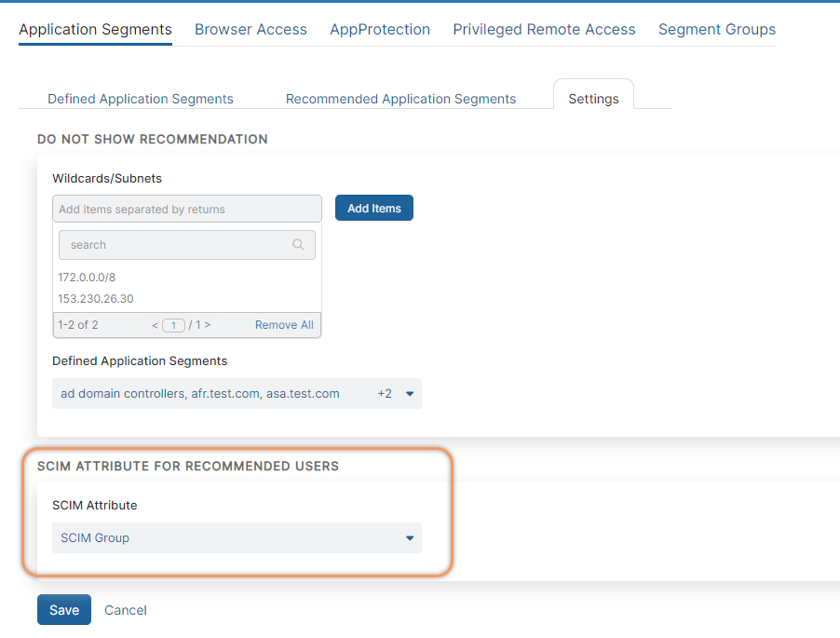The width and height of the screenshot is (840, 638).
Task: Focus the 'Add items separated by returns' field
Action: (187, 209)
